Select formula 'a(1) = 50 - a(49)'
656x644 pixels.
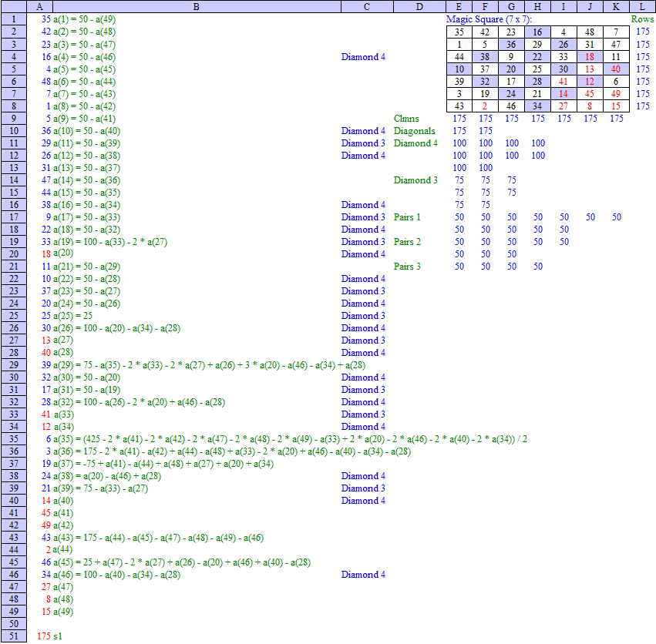[x=84, y=19]
